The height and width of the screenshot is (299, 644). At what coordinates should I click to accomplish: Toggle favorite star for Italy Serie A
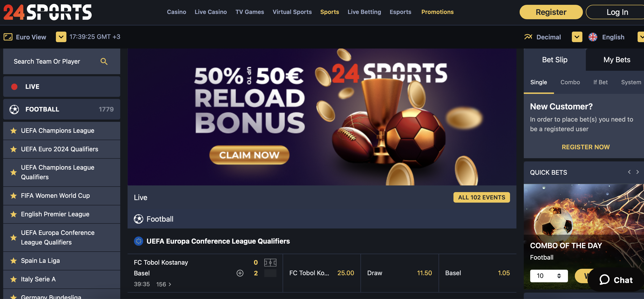point(14,279)
